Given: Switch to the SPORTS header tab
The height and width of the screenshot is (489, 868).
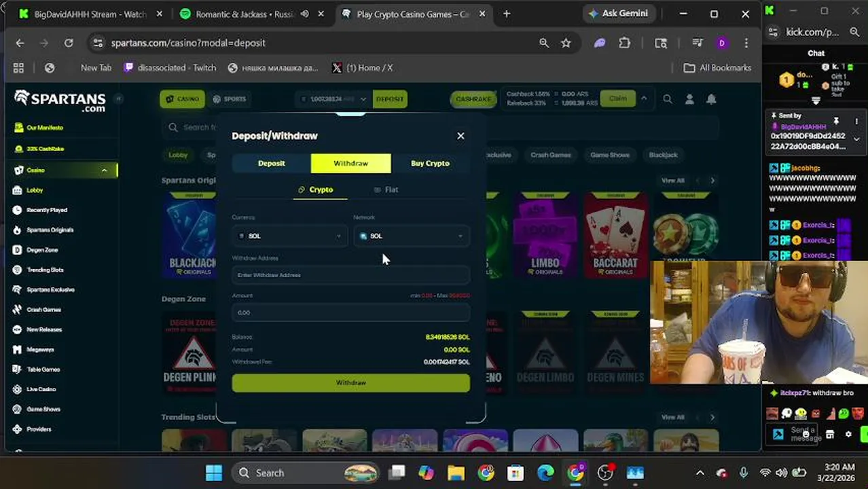Looking at the screenshot, I should pos(229,99).
